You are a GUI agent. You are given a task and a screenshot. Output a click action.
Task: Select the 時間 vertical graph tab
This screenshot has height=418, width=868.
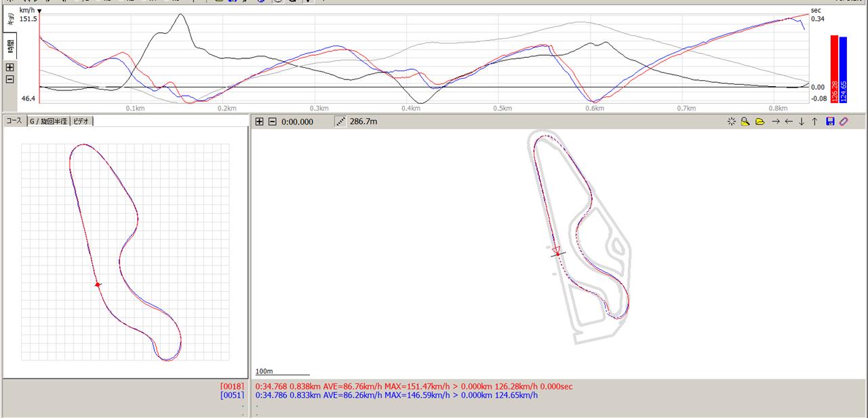point(10,45)
